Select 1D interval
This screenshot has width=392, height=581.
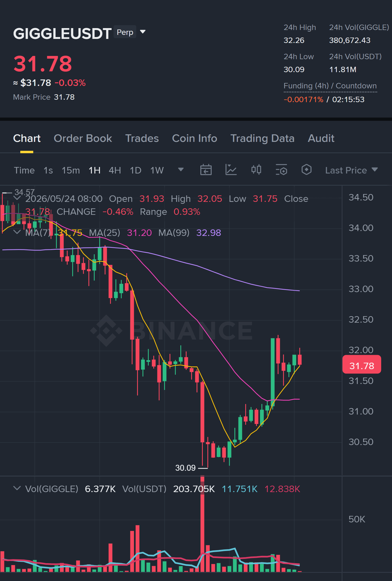(x=136, y=170)
